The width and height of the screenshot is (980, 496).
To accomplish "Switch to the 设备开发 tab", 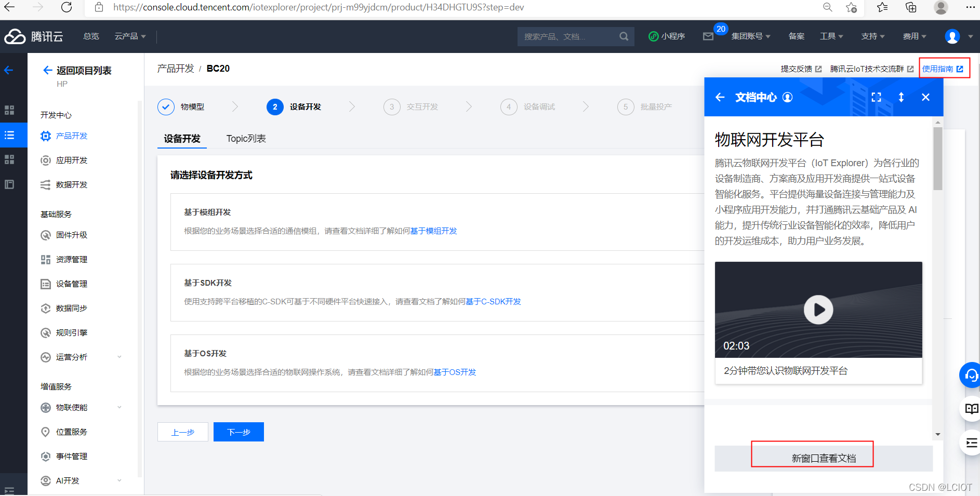I will tap(182, 139).
